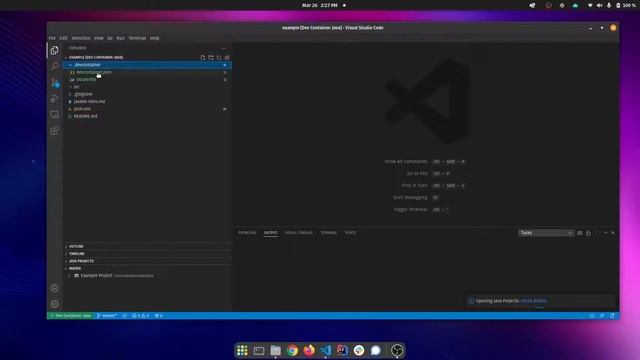The height and width of the screenshot is (360, 640).
Task: Open the Terminal menu
Action: [x=137, y=38]
